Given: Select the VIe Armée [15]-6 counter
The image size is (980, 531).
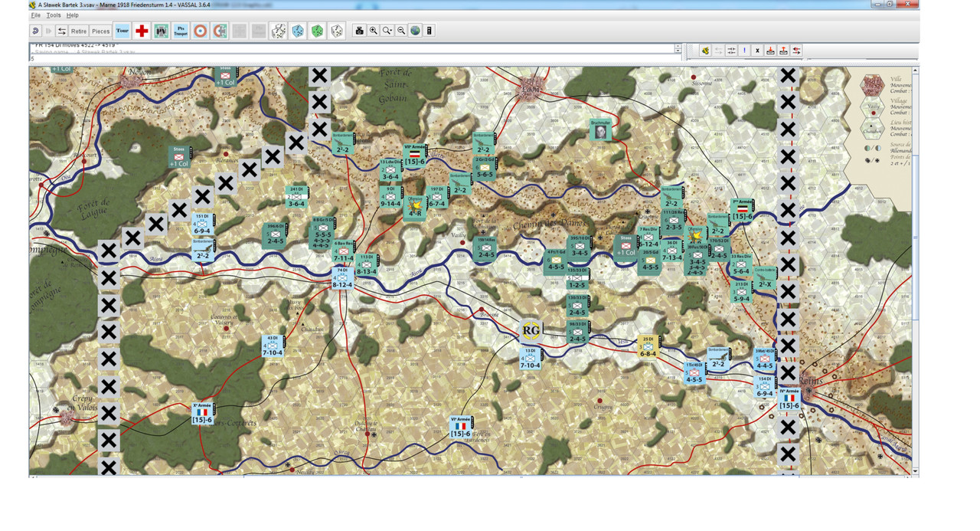Looking at the screenshot, I should click(460, 427).
